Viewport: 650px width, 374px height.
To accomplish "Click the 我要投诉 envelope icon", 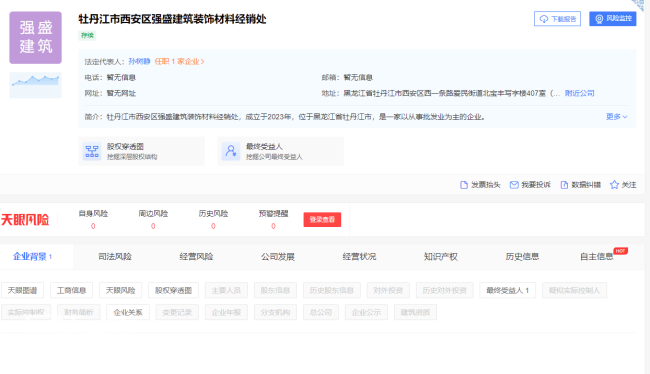I will [514, 185].
